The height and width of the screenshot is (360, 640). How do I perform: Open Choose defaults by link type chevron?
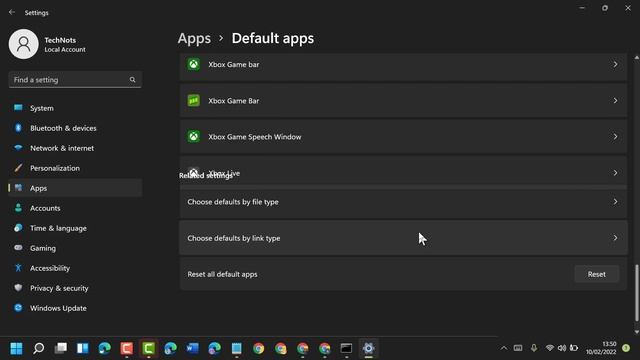(x=615, y=238)
